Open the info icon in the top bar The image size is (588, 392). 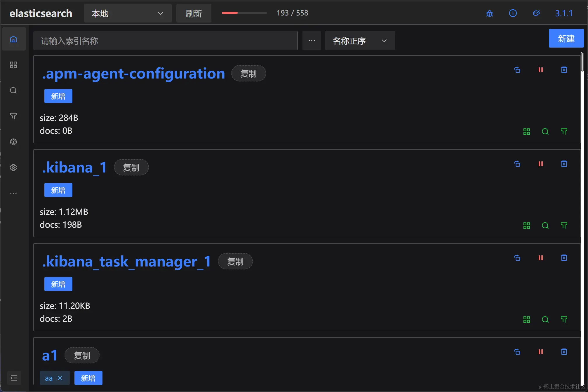pyautogui.click(x=513, y=13)
